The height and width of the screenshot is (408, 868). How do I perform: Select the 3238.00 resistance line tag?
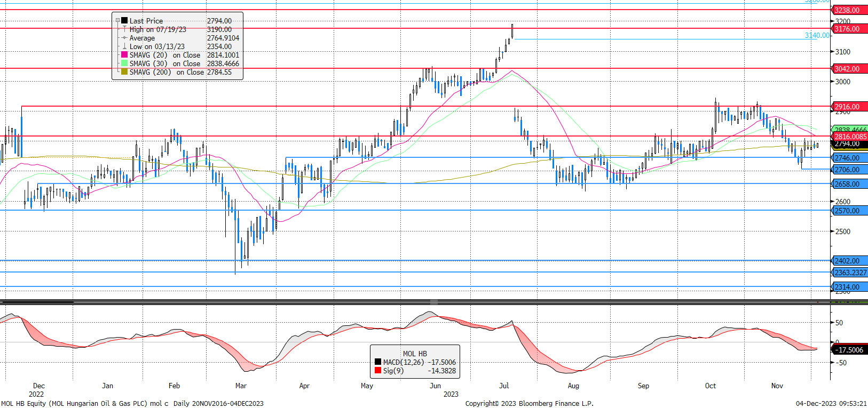click(x=849, y=10)
